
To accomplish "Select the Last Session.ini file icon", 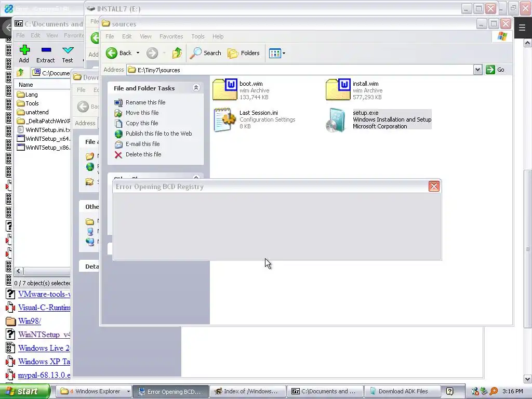I will 224,119.
